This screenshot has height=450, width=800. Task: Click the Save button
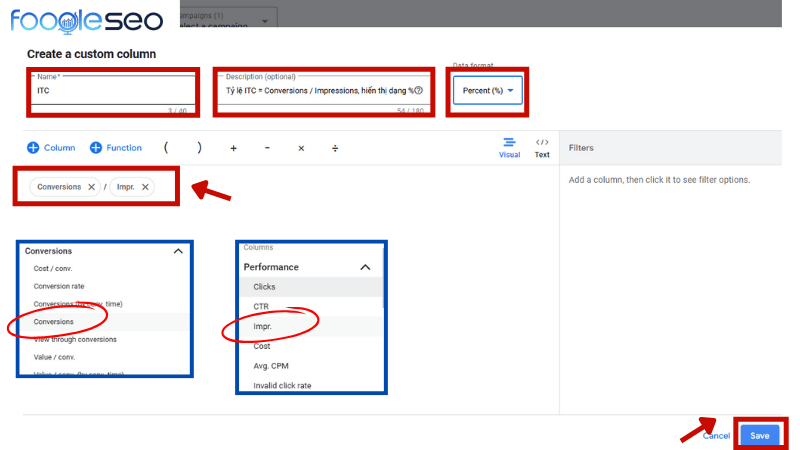[760, 435]
